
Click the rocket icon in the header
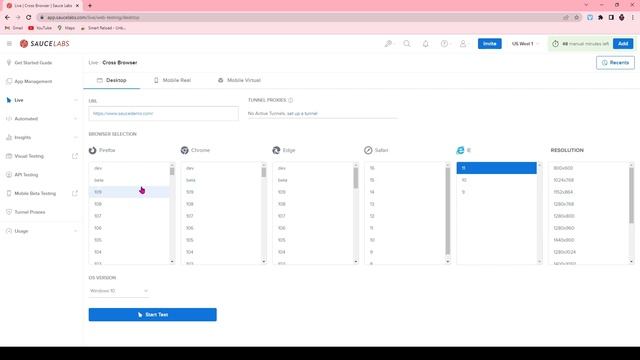click(388, 44)
